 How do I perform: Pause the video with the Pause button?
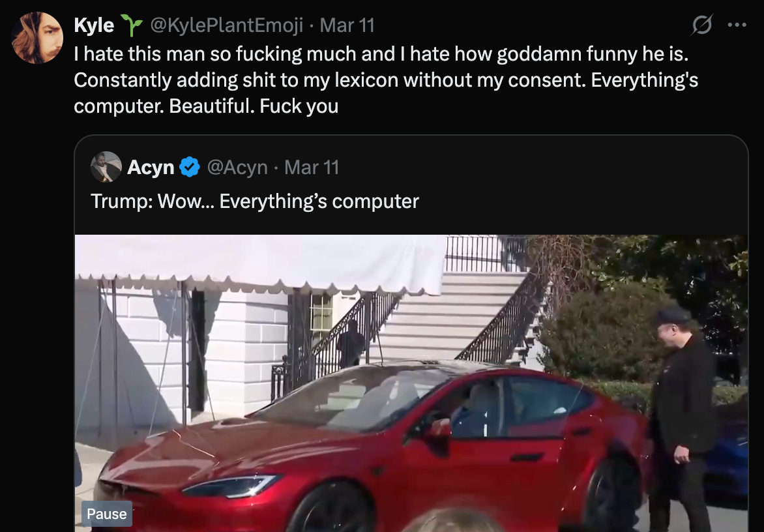(107, 514)
